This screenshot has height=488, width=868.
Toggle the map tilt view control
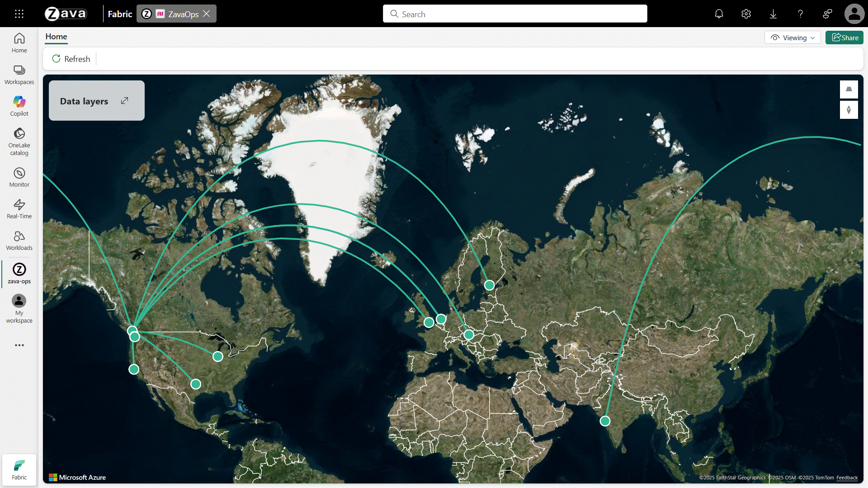[x=849, y=89]
